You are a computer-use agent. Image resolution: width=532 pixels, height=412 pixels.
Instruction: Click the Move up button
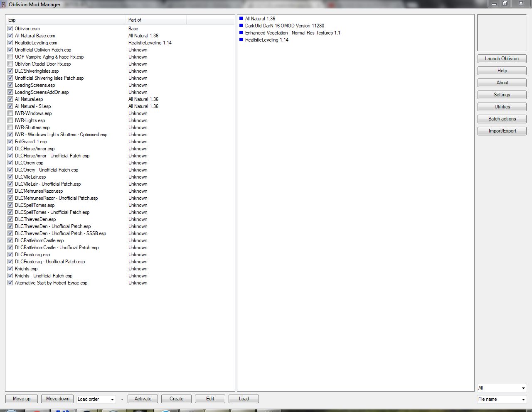(x=21, y=399)
